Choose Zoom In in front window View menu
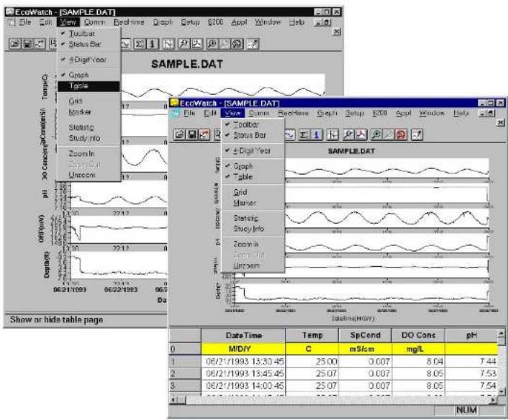The height and width of the screenshot is (420, 508). [253, 245]
